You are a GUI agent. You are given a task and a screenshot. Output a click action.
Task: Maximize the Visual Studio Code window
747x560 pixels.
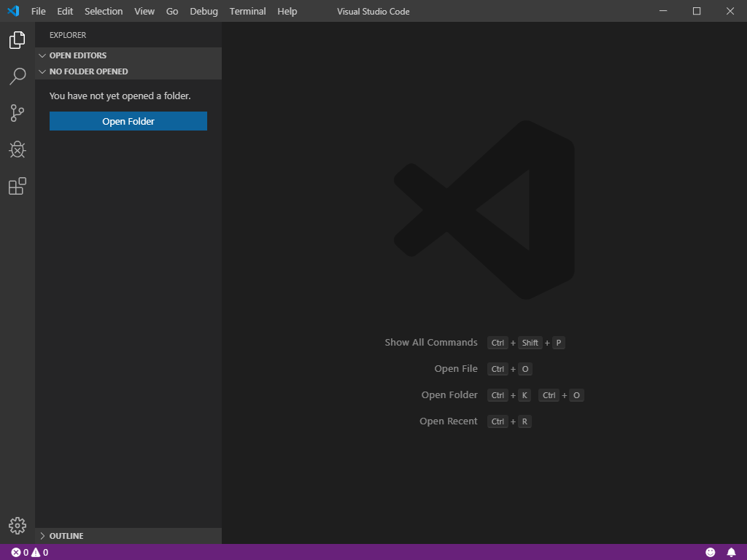click(x=697, y=11)
